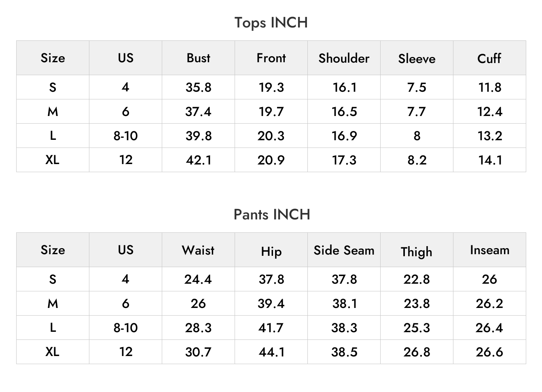Click the 42.1 bust value for XL
This screenshot has width=542, height=392.
[x=198, y=160]
